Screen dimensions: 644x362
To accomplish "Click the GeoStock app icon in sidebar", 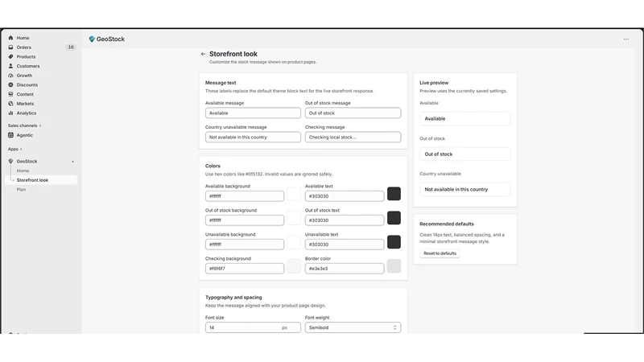I will coord(10,162).
